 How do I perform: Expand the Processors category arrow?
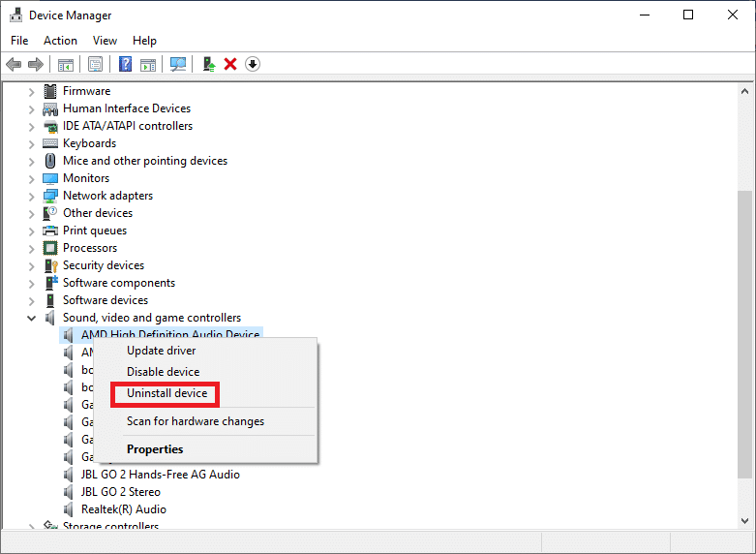pyautogui.click(x=32, y=248)
